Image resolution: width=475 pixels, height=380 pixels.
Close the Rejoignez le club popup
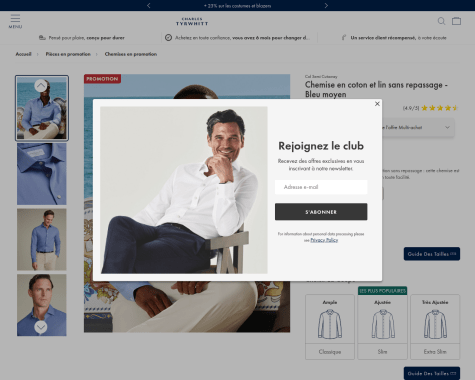point(377,104)
